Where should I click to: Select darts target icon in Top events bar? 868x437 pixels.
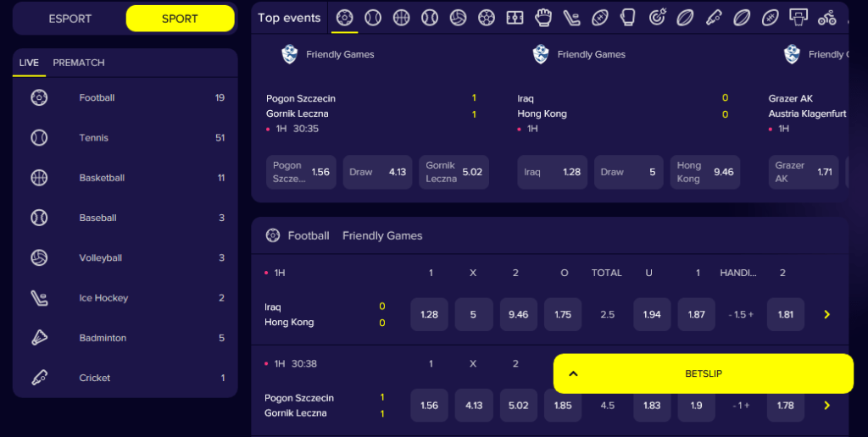pyautogui.click(x=657, y=18)
